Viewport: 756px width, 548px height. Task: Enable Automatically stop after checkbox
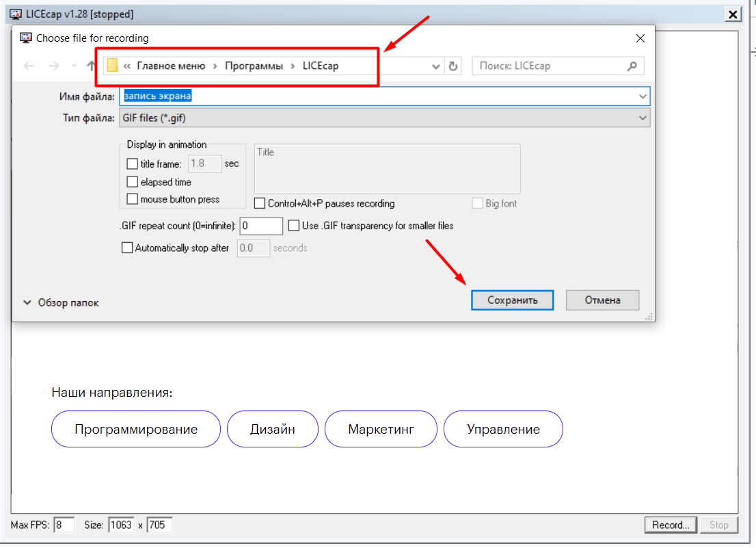[127, 248]
